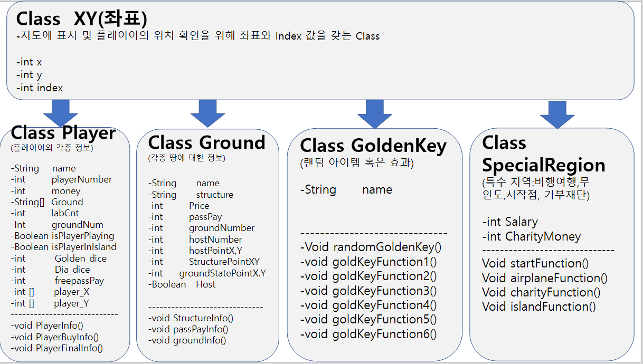Screen dimensions: 643x364
Task: Click the 'Class GoldenKey' heading
Action: click(373, 146)
